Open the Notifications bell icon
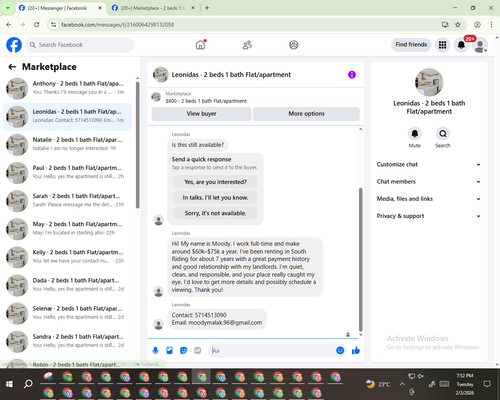 [461, 45]
